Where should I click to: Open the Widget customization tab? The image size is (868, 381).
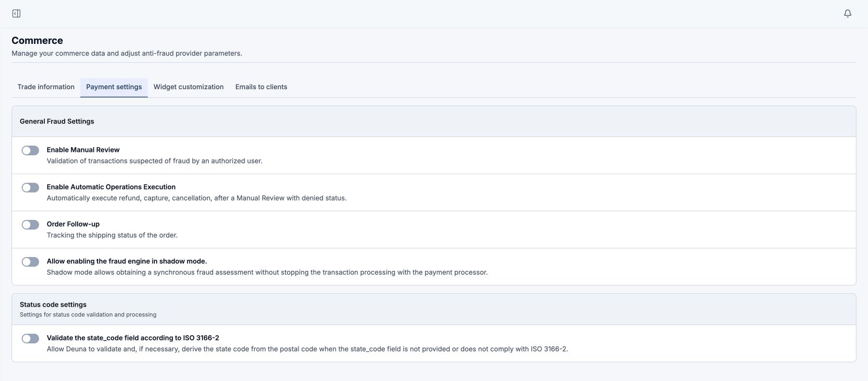[189, 87]
